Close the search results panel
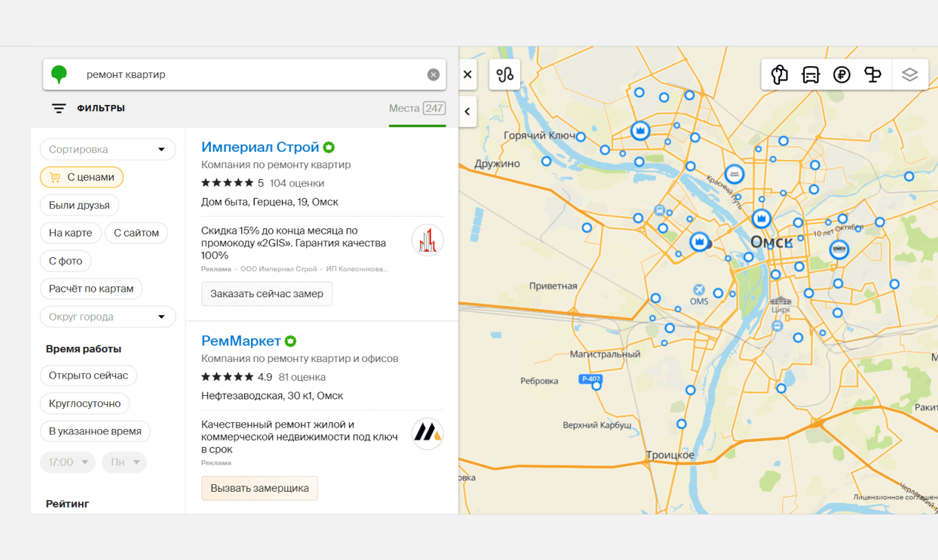The height and width of the screenshot is (560, 938). (x=468, y=74)
